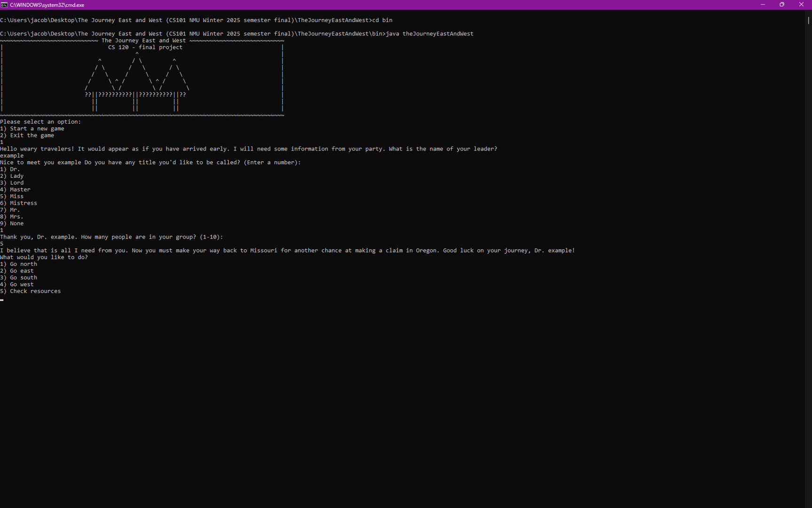Click the console's vertical scrollbar thumb
This screenshot has height=508, width=812.
[x=808, y=20]
